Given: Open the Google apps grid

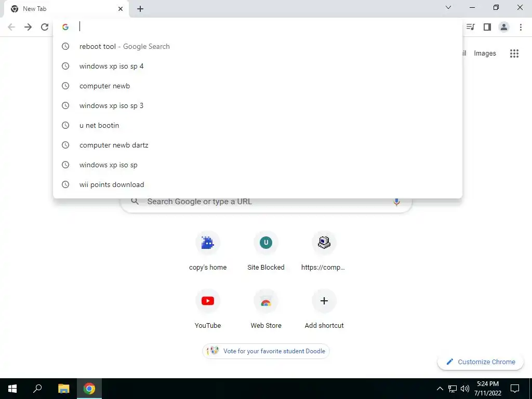Looking at the screenshot, I should (x=514, y=54).
